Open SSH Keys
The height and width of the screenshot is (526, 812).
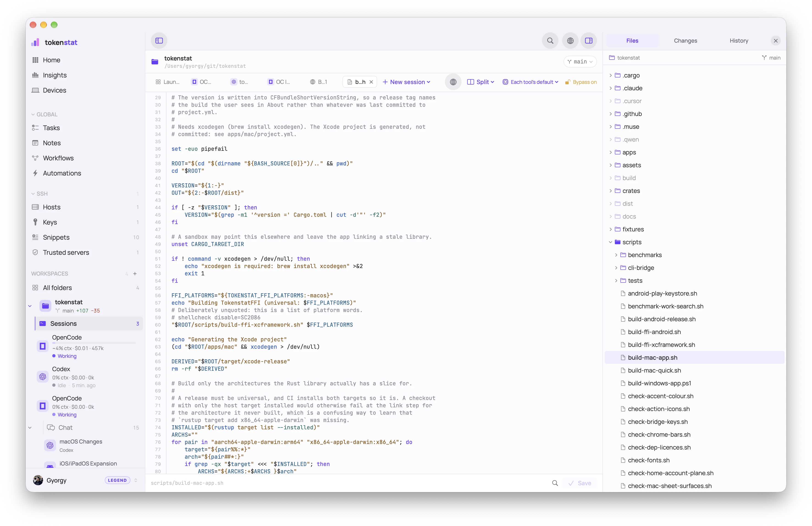[x=85, y=222]
